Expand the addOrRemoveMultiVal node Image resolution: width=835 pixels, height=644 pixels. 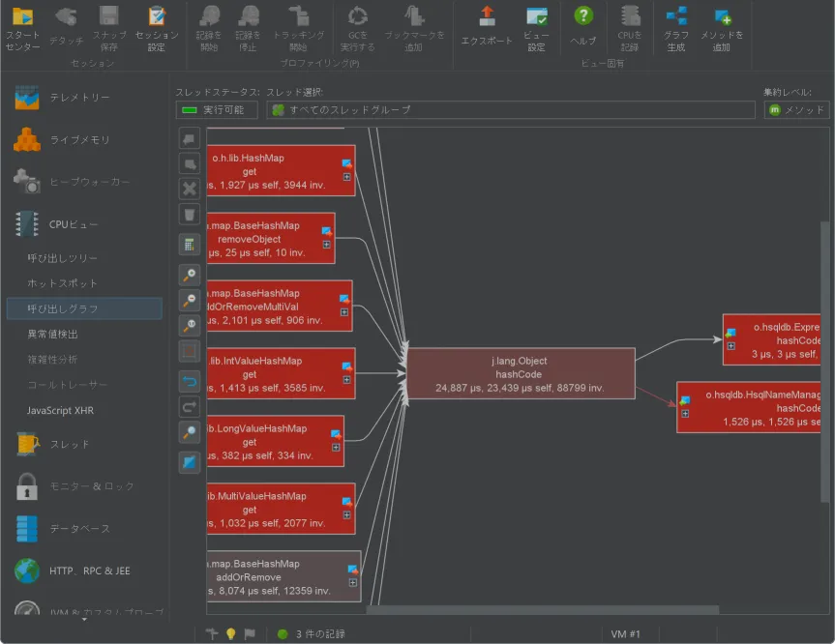(x=344, y=312)
